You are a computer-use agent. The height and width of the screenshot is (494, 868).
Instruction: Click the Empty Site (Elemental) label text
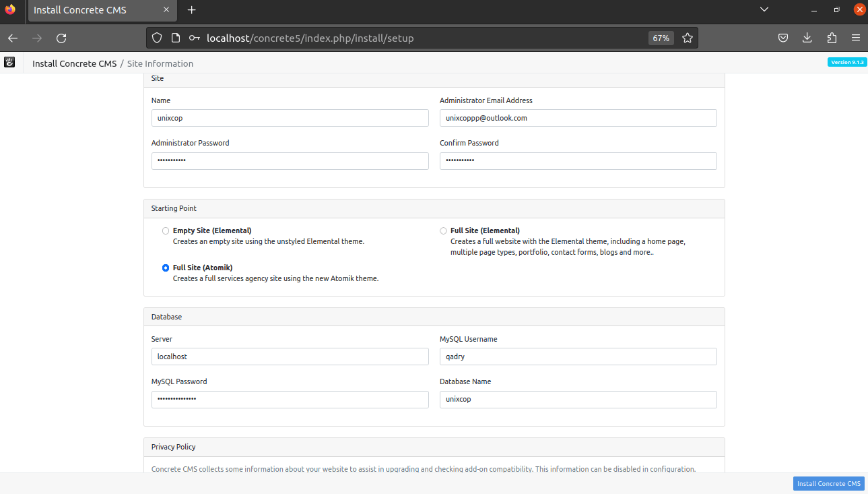tap(212, 230)
